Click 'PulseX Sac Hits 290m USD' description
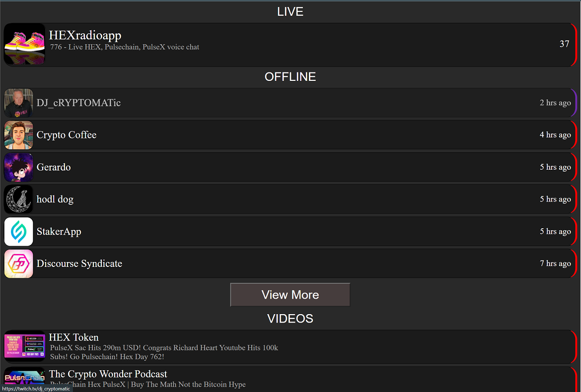Image resolution: width=581 pixels, height=392 pixels. coord(164,352)
